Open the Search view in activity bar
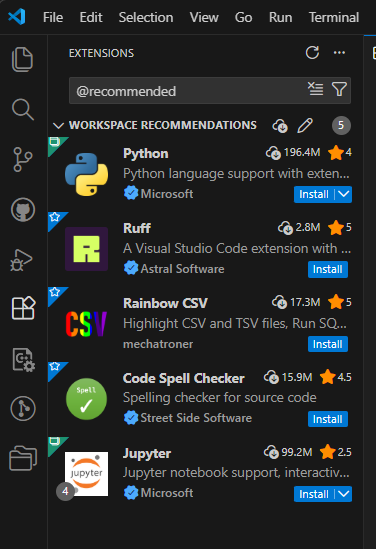 tap(23, 110)
